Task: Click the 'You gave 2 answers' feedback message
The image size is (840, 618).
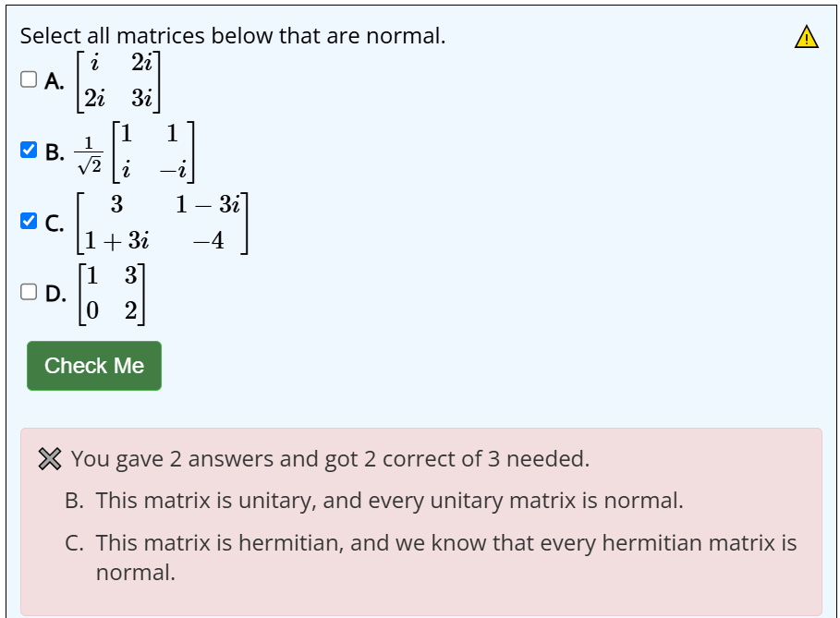Action: 330,459
